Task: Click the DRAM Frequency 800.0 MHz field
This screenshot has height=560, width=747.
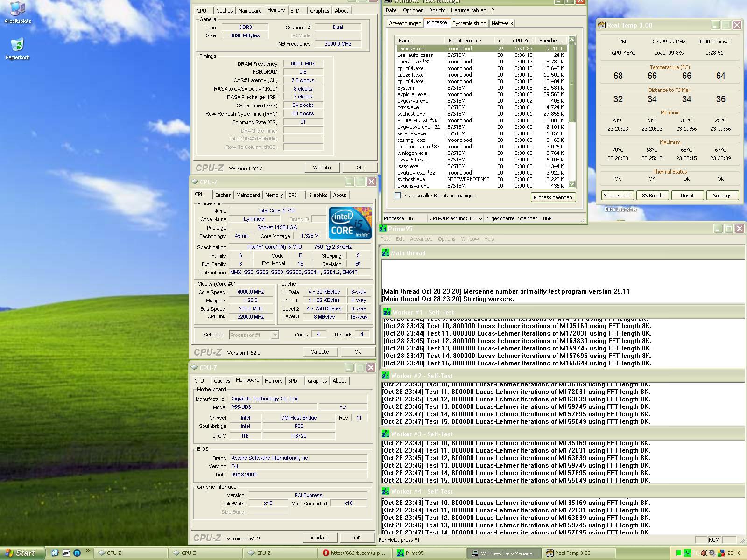Action: pyautogui.click(x=303, y=64)
